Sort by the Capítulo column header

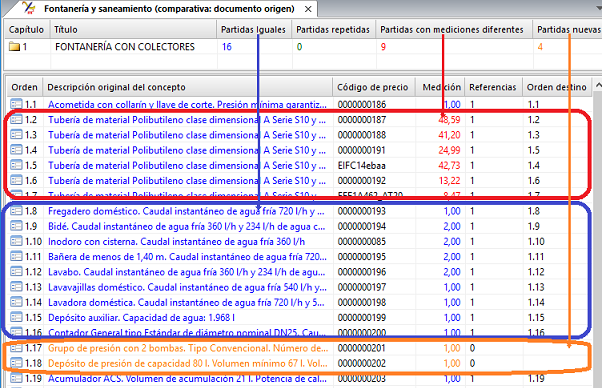click(x=26, y=30)
